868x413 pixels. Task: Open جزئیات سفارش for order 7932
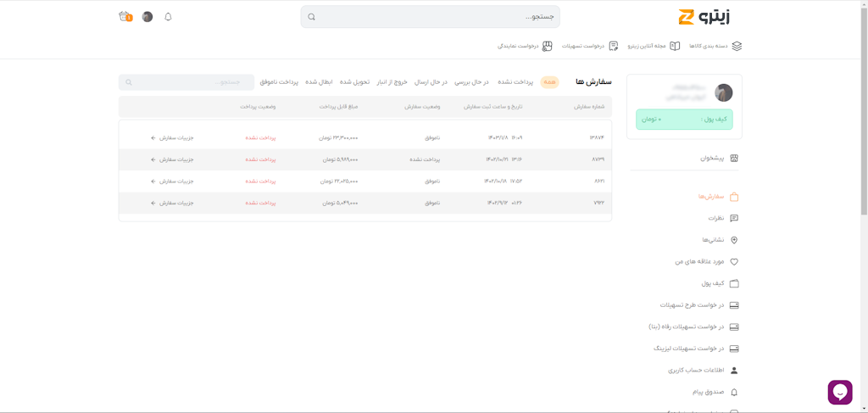pyautogui.click(x=173, y=204)
